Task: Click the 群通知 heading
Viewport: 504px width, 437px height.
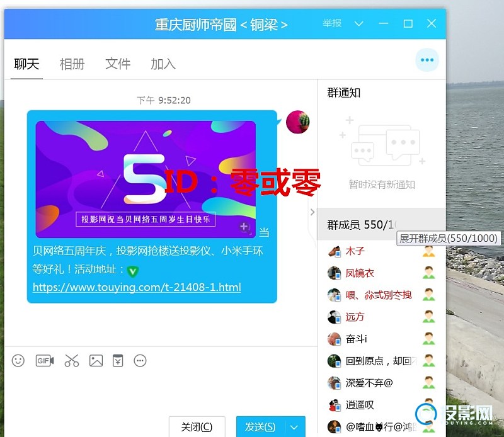Action: (x=343, y=93)
